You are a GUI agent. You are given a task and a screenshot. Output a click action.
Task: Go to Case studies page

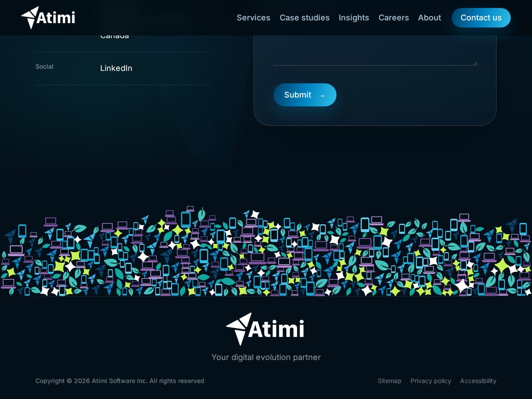[305, 18]
